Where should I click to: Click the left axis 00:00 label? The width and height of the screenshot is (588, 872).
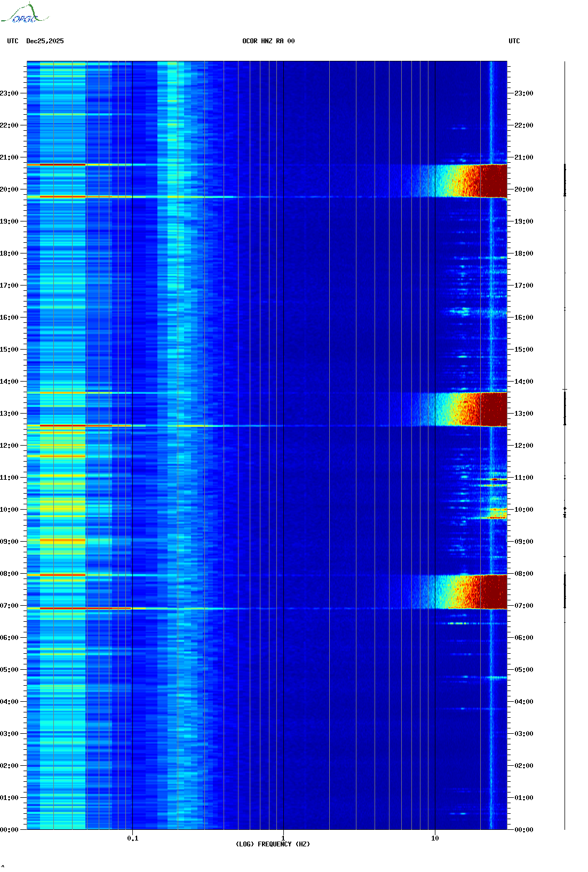pos(9,830)
